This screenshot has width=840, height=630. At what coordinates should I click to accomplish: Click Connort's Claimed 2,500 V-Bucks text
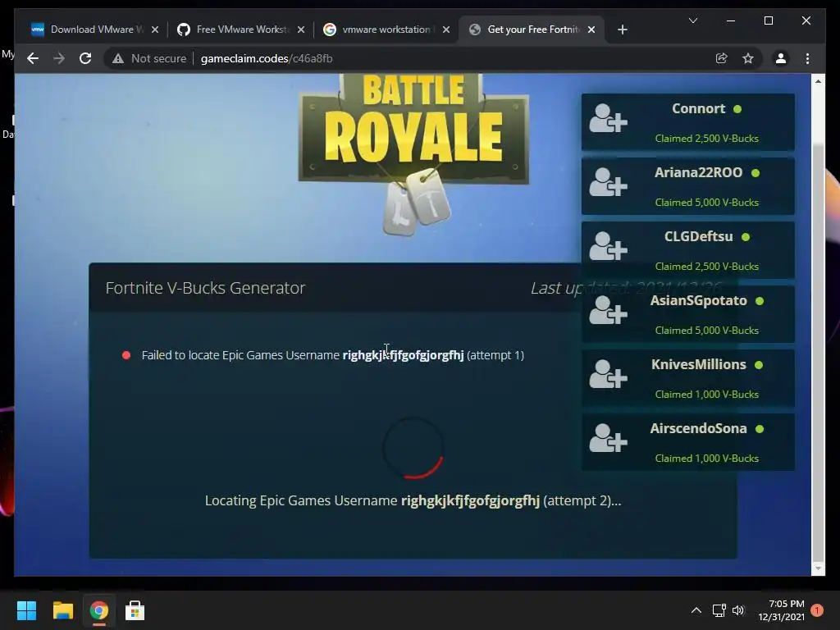tap(706, 138)
